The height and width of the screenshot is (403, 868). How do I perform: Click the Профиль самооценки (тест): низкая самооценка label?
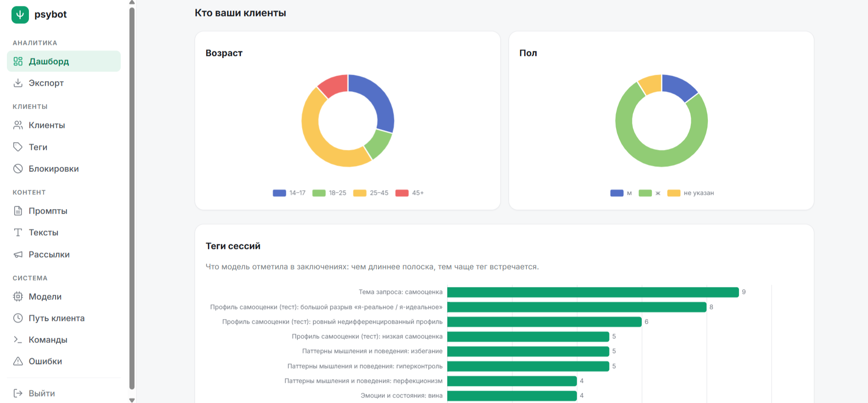pyautogui.click(x=367, y=337)
